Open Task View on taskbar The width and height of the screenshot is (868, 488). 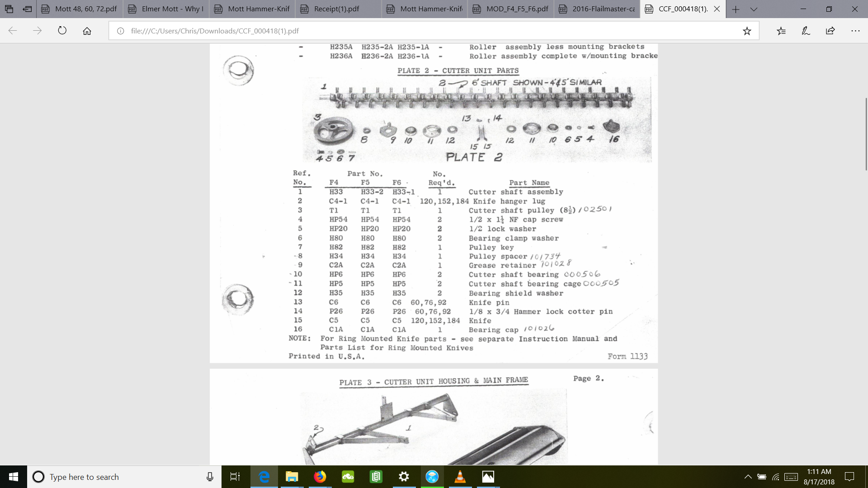click(x=235, y=477)
